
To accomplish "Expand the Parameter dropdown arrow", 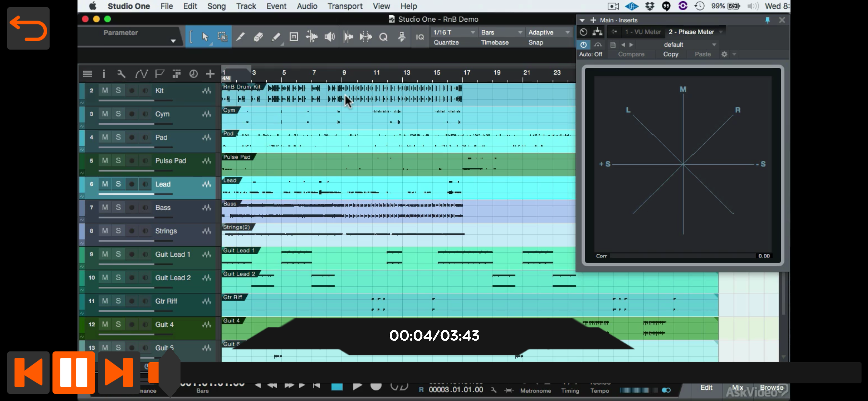I will click(x=173, y=41).
